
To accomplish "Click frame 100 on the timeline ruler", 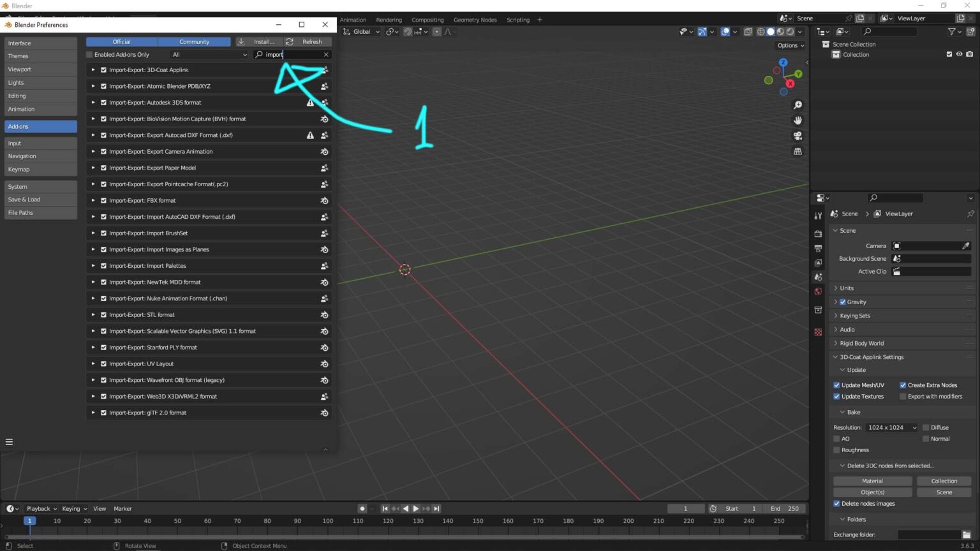I will pos(327,521).
